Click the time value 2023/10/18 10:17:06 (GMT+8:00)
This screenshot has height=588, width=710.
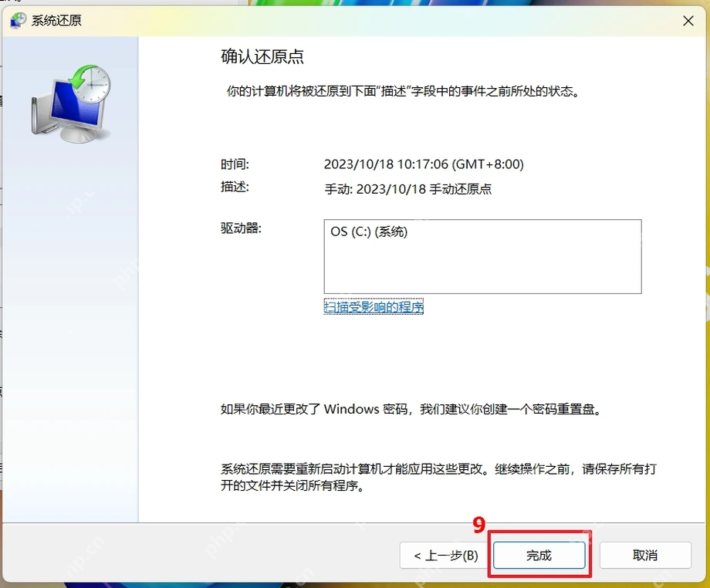pos(424,164)
